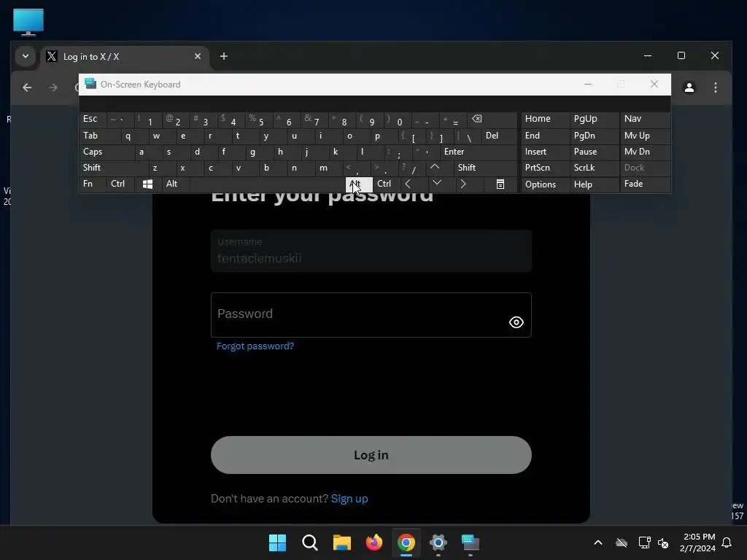The width and height of the screenshot is (747, 560).
Task: Close the Log in to X tab
Action: (x=197, y=57)
